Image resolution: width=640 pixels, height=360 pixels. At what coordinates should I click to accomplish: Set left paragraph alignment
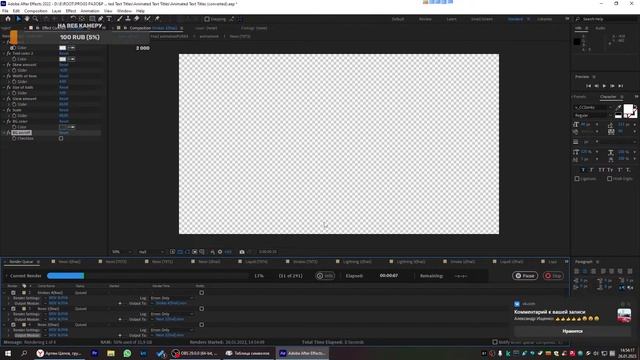(577, 271)
